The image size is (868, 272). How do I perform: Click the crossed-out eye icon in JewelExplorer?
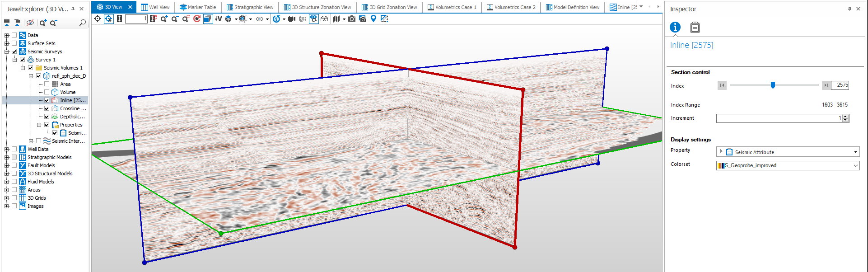(x=30, y=23)
